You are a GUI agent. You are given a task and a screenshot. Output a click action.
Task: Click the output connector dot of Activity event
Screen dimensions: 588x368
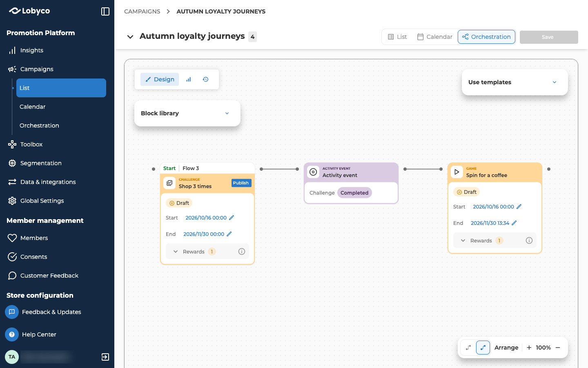(405, 169)
